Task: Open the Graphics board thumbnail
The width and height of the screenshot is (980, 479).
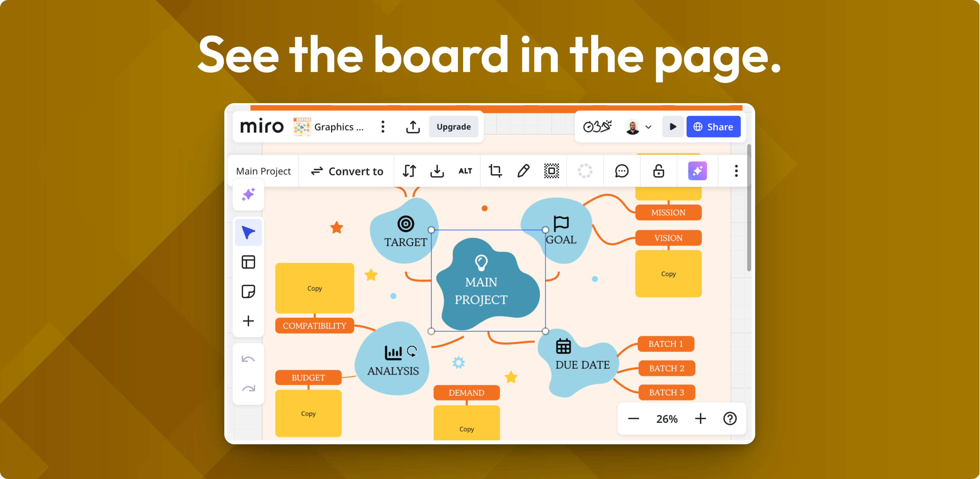Action: [302, 127]
